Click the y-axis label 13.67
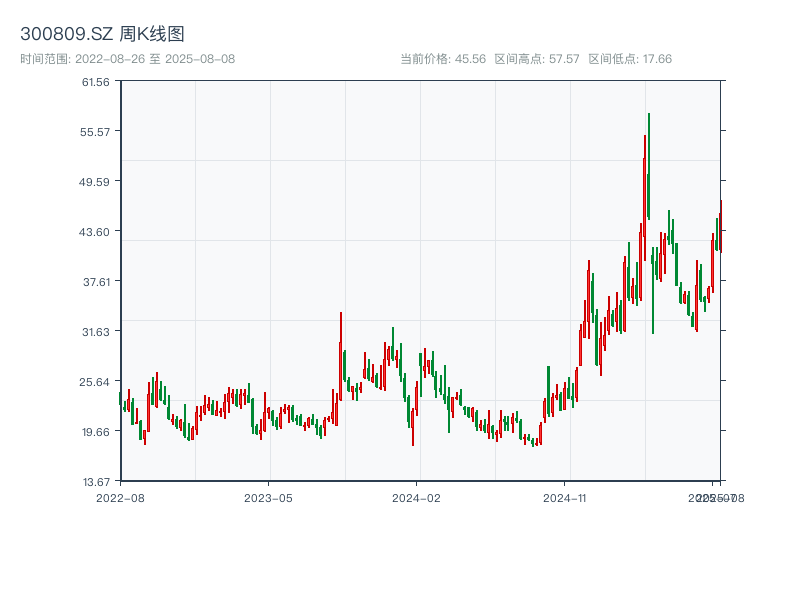This screenshot has height=600, width=800. 96,482
